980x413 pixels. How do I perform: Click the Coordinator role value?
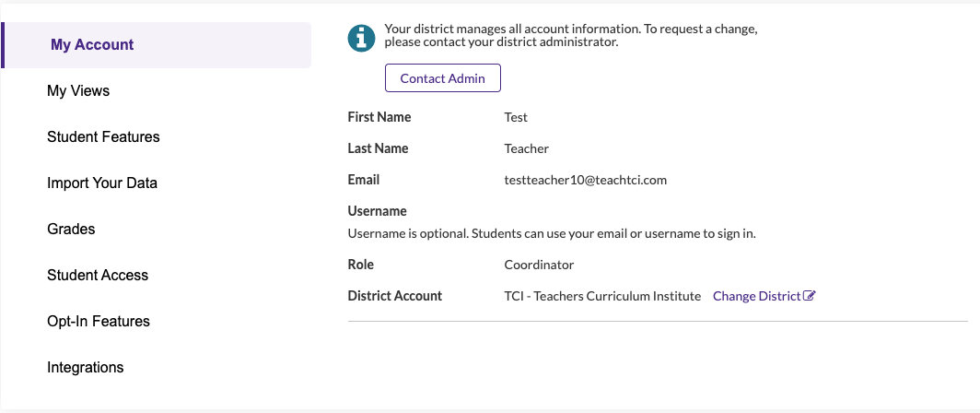[x=539, y=265]
